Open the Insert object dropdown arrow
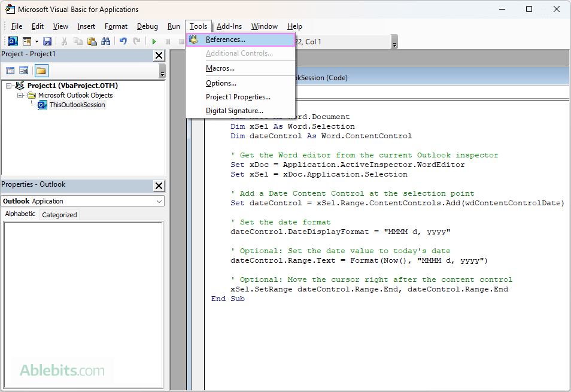 click(x=37, y=41)
